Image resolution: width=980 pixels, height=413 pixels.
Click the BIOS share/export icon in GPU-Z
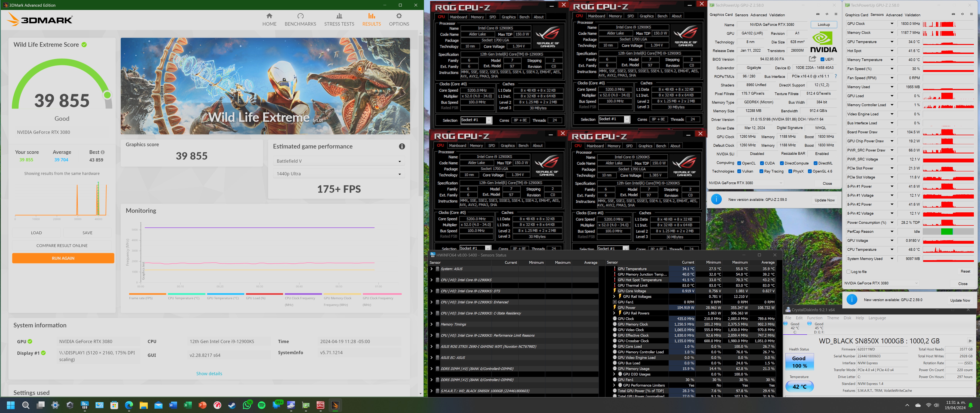tap(812, 59)
